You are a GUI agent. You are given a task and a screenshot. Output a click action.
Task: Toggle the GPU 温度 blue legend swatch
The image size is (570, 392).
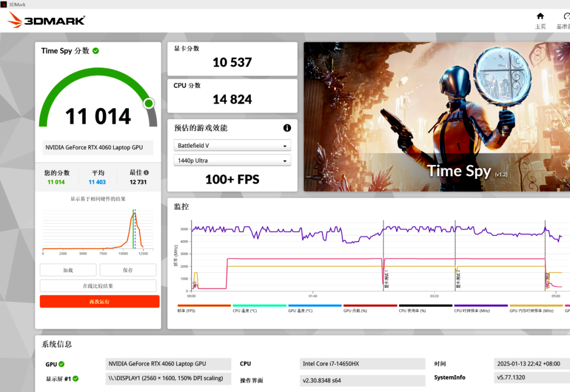coord(315,305)
